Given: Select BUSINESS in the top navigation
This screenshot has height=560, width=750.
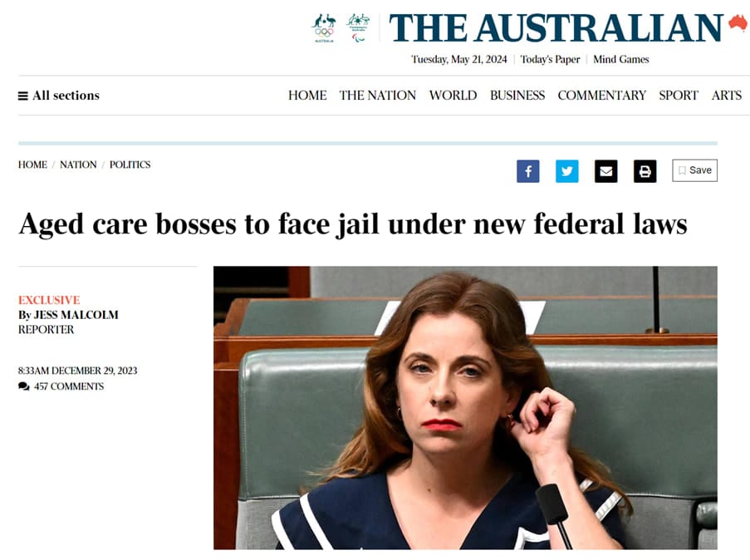Looking at the screenshot, I should [x=517, y=96].
